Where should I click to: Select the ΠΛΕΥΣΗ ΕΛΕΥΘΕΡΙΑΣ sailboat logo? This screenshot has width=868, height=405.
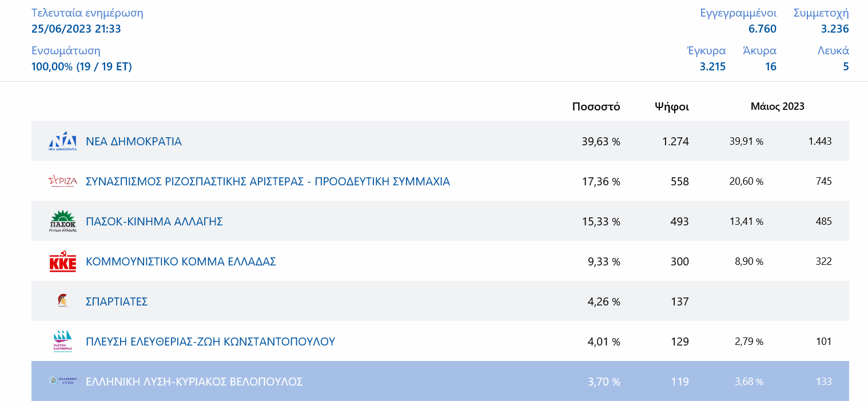(x=63, y=342)
